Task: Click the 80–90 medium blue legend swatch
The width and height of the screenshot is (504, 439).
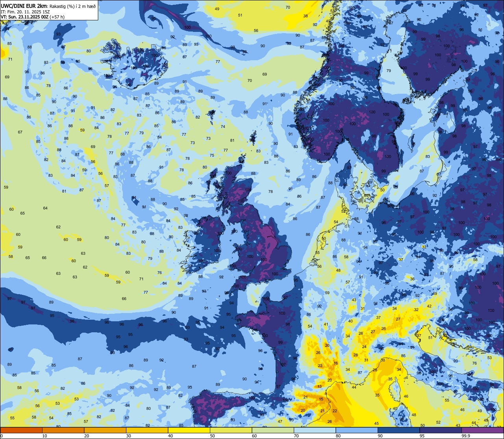Action: (x=357, y=430)
